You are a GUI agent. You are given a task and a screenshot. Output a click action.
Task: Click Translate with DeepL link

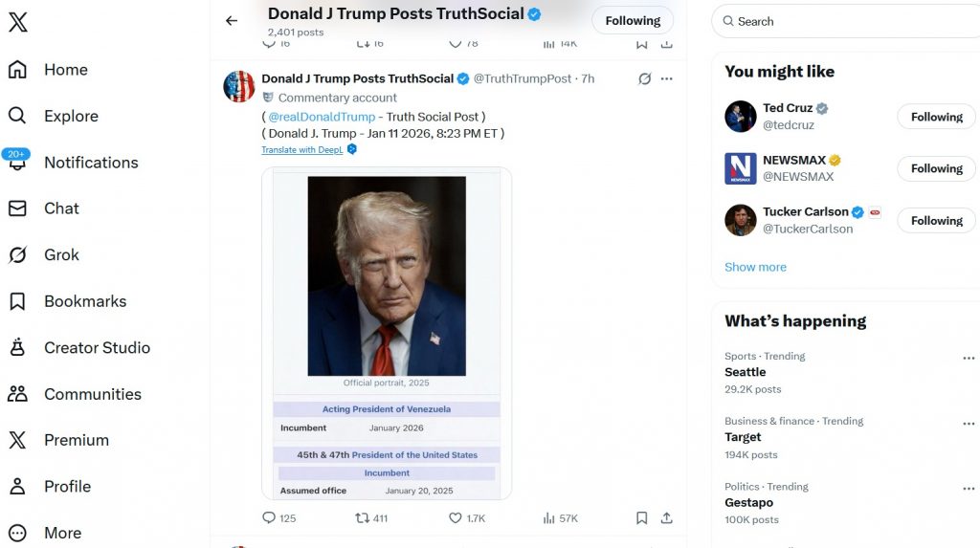point(302,150)
